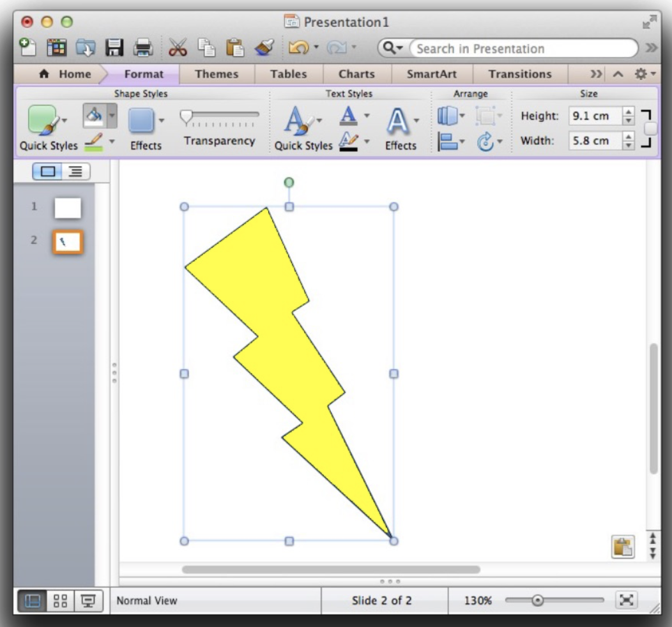Image resolution: width=672 pixels, height=627 pixels.
Task: Click the Transparency slider
Action: coord(220,116)
